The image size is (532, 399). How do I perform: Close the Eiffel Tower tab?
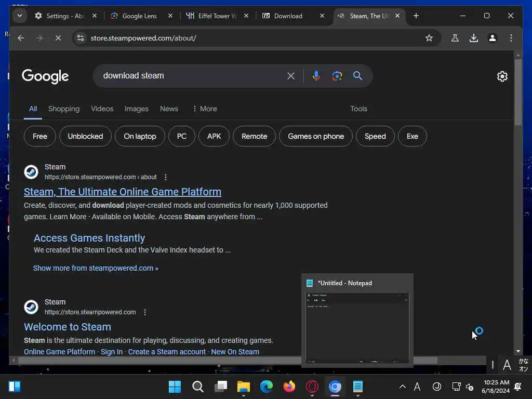pyautogui.click(x=246, y=16)
